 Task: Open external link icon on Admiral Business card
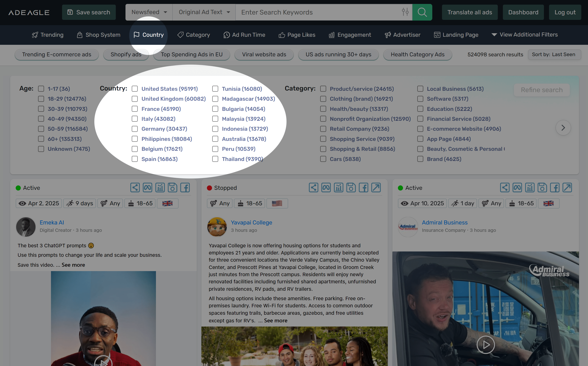pyautogui.click(x=567, y=188)
